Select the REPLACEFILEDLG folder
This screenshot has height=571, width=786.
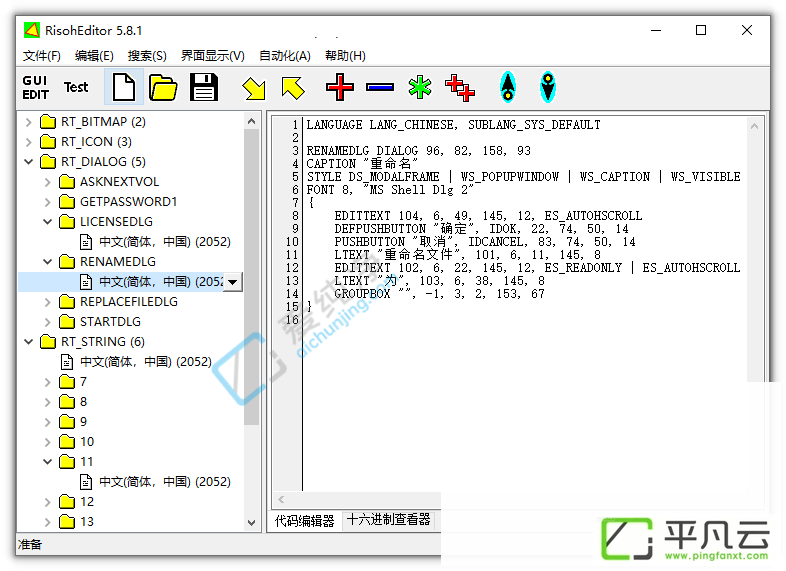[119, 302]
